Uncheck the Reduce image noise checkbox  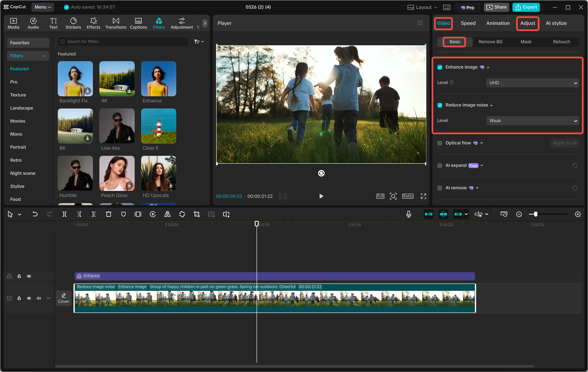point(440,105)
